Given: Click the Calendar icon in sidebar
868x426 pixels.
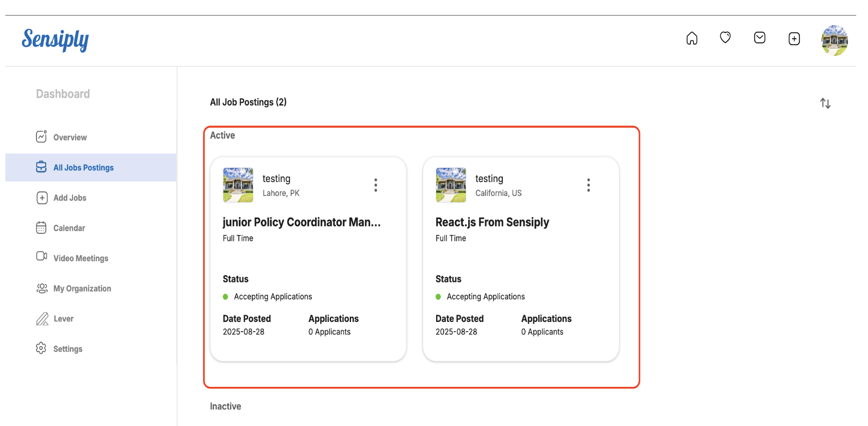Looking at the screenshot, I should (x=41, y=228).
